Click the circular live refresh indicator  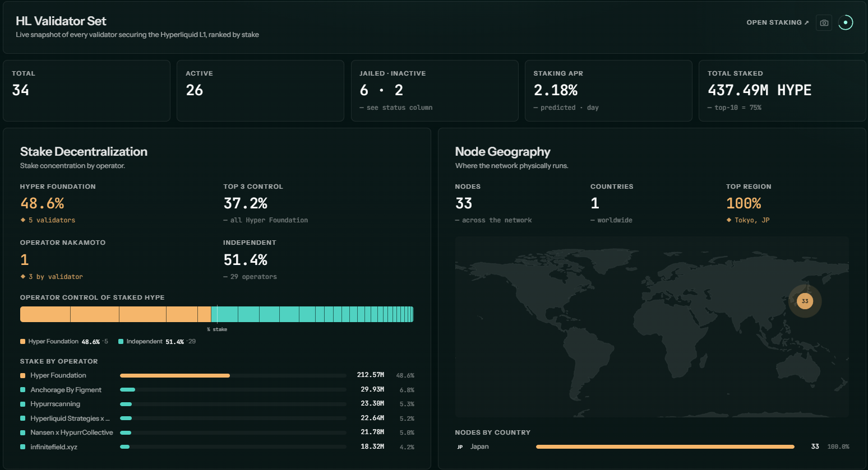[x=846, y=22]
